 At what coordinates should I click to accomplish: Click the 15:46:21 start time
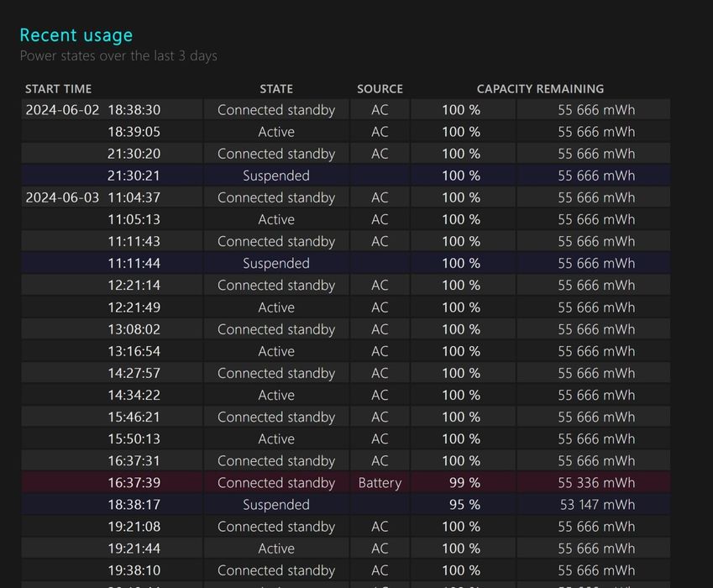134,417
